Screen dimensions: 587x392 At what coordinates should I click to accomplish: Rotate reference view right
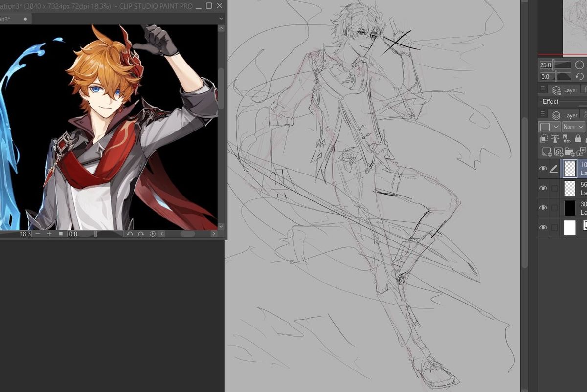pyautogui.click(x=141, y=234)
